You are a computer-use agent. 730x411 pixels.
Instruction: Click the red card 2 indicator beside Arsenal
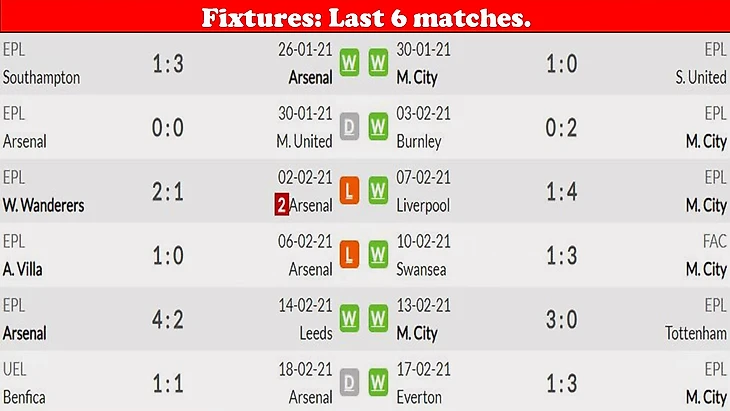[x=282, y=205]
